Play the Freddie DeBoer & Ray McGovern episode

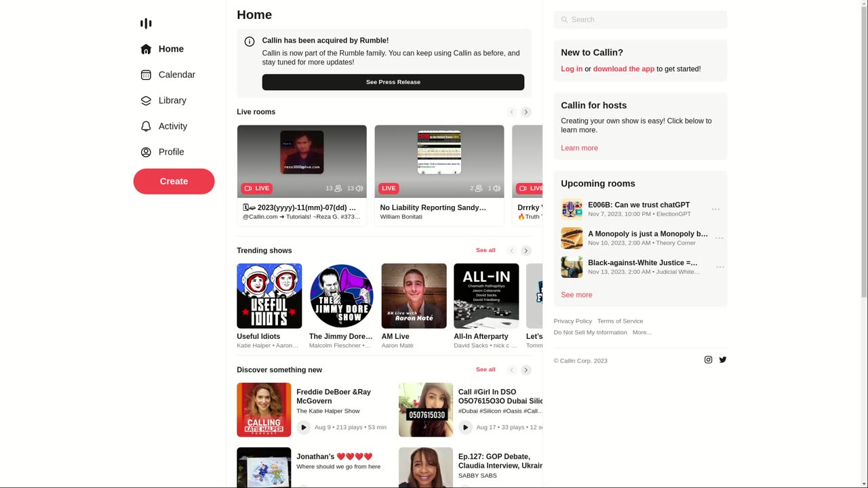point(304,427)
